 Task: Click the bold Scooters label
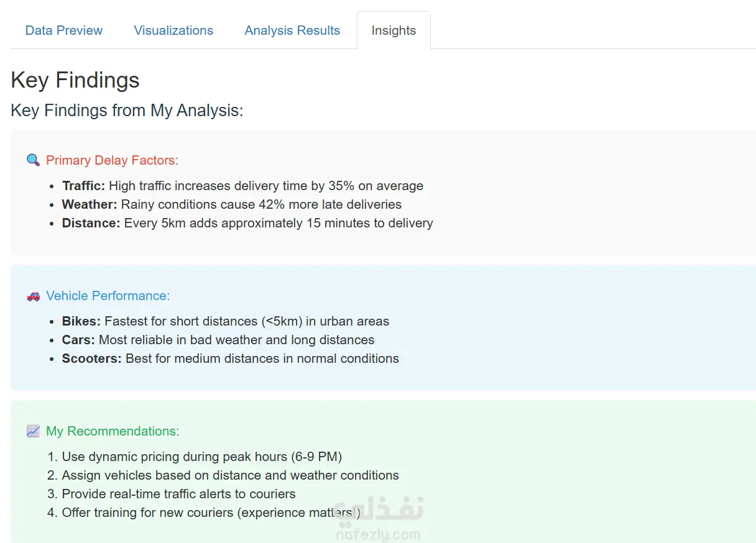click(91, 358)
